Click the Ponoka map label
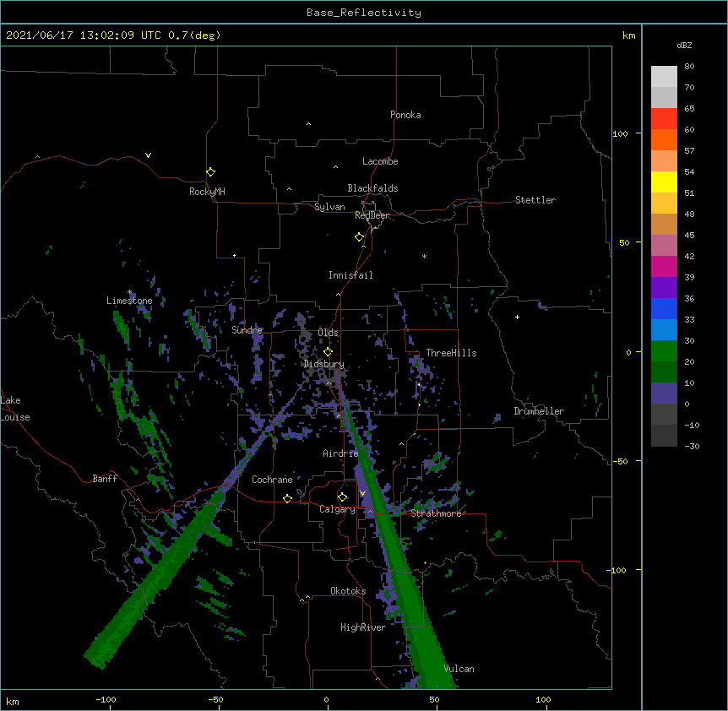 (405, 115)
